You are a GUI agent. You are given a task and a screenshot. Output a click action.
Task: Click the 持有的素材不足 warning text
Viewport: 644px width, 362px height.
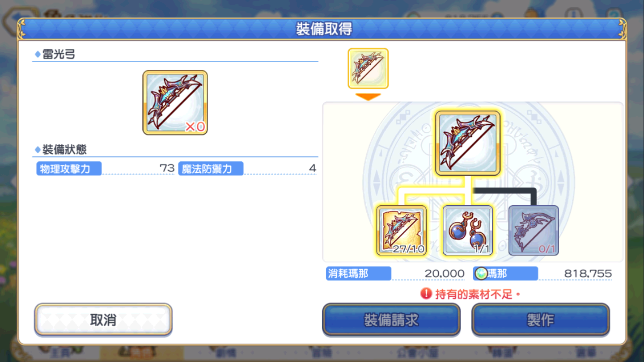478,294
